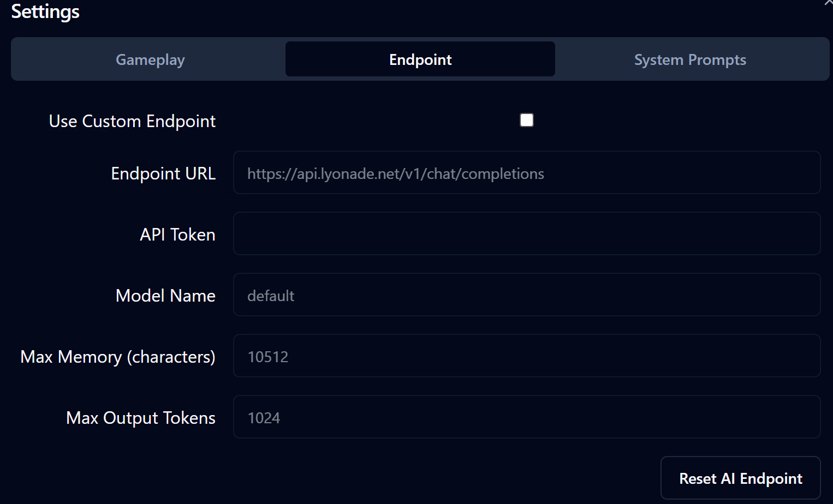Click the Settings heading text
Screen dimensions: 833x504
click(x=45, y=11)
